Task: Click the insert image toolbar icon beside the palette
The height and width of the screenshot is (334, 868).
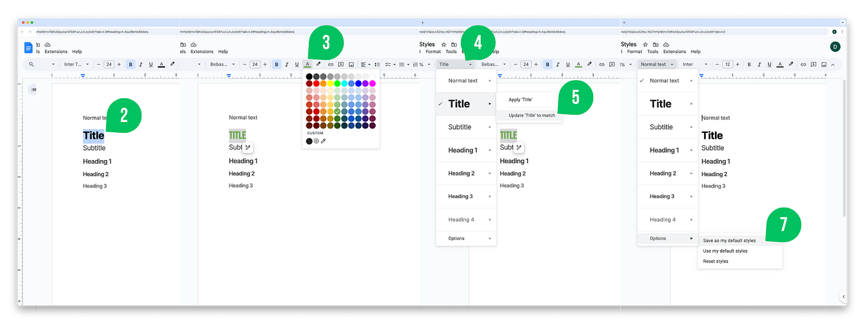Action: pos(351,64)
